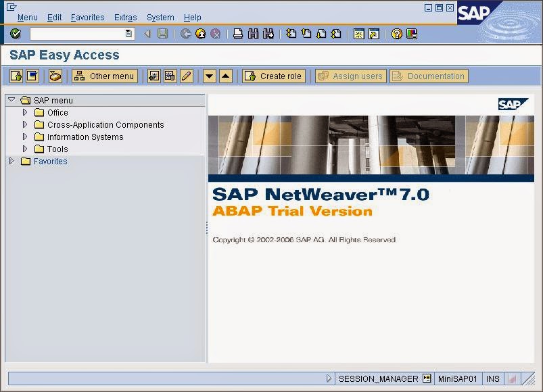Viewport: 543px width, 392px height.
Task: Click the Print icon
Action: (238, 34)
